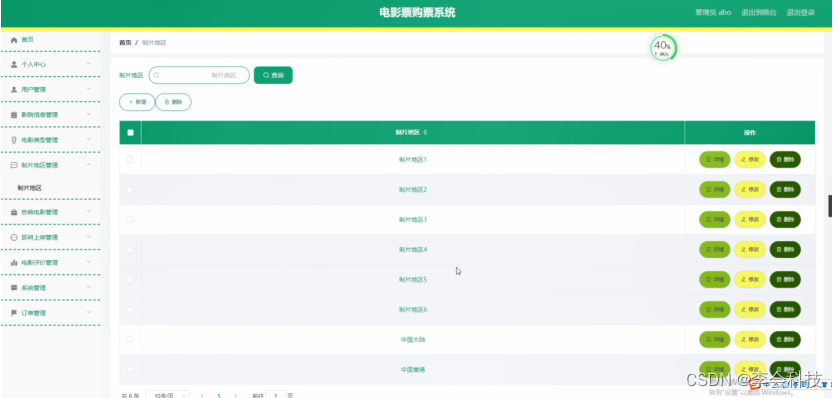
Task: Edit 制片地区3 with 修改
Action: point(750,220)
